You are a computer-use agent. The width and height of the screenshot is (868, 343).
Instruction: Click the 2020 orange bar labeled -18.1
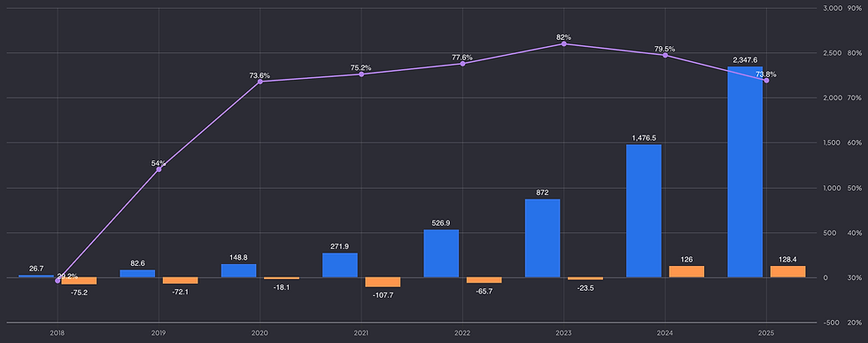(282, 278)
